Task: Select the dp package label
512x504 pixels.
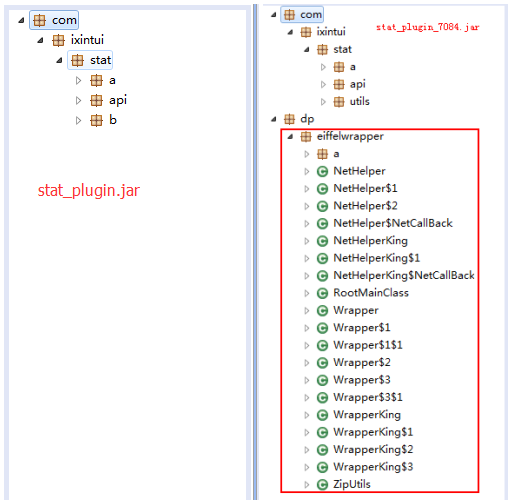Action: click(x=307, y=119)
